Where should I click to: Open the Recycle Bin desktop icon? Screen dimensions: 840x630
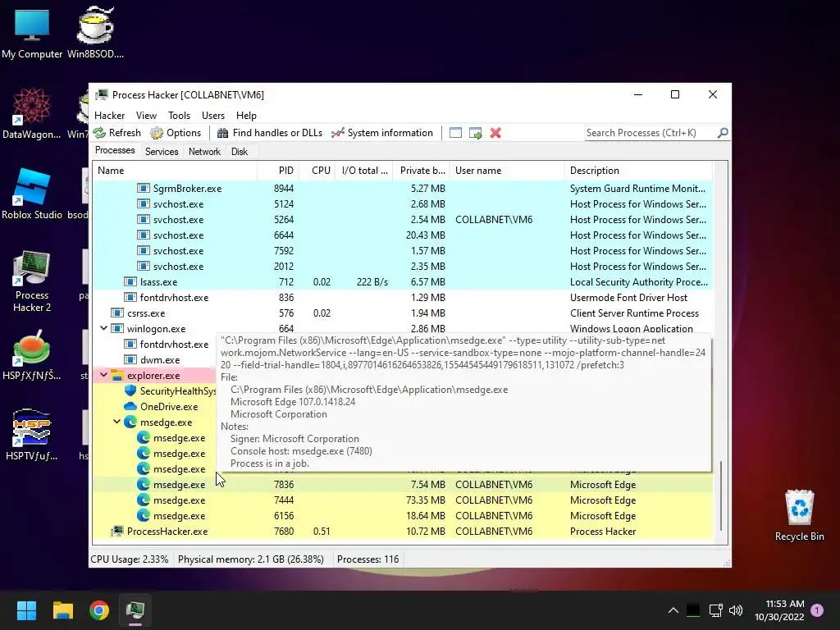[799, 515]
